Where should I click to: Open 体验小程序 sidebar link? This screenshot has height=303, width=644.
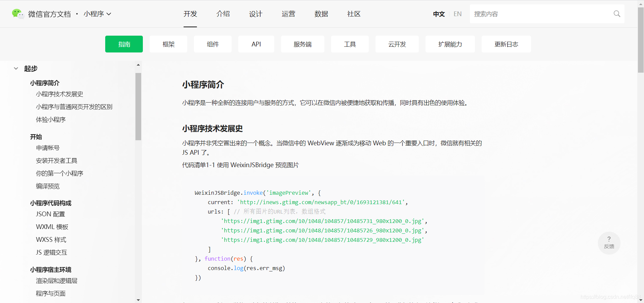[x=51, y=119]
